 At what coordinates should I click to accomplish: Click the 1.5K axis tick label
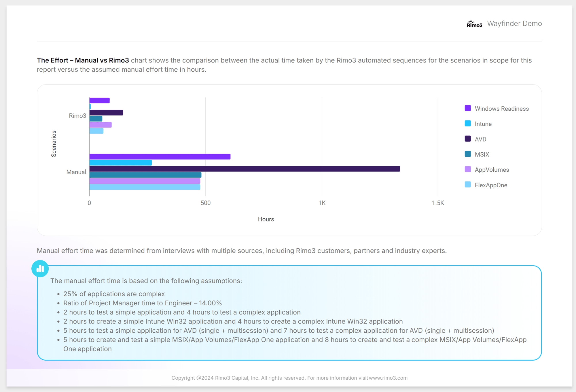pyautogui.click(x=438, y=203)
